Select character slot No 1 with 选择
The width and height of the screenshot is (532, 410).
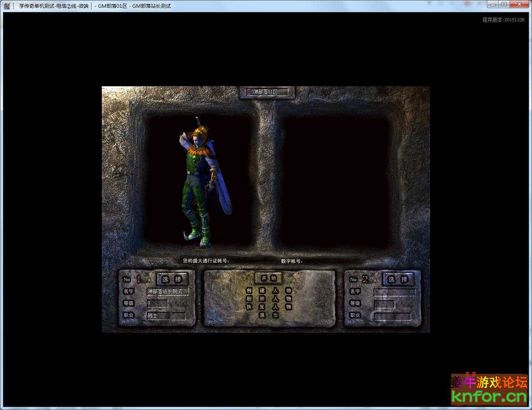(x=172, y=279)
